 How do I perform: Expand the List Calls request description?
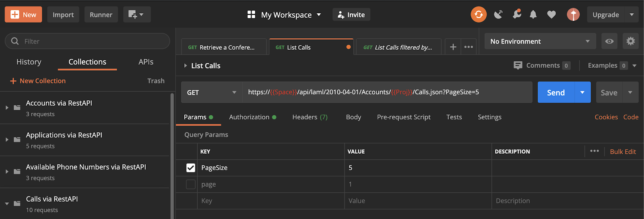[186, 65]
